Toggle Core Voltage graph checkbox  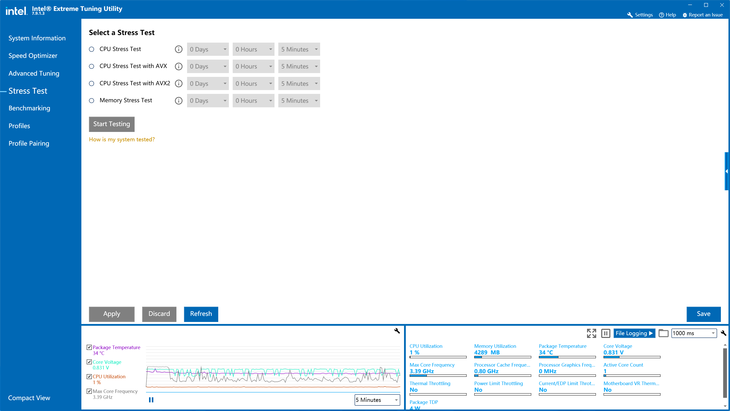(x=89, y=362)
